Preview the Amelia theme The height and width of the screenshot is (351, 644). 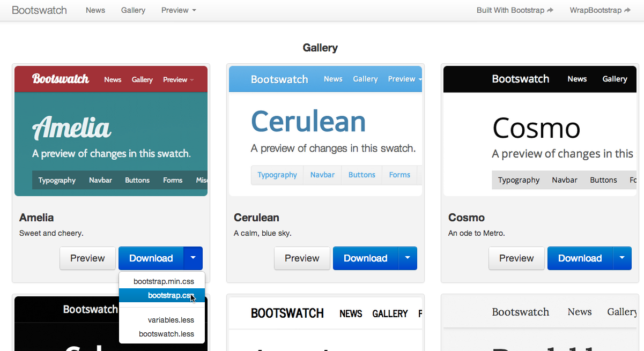pos(87,258)
